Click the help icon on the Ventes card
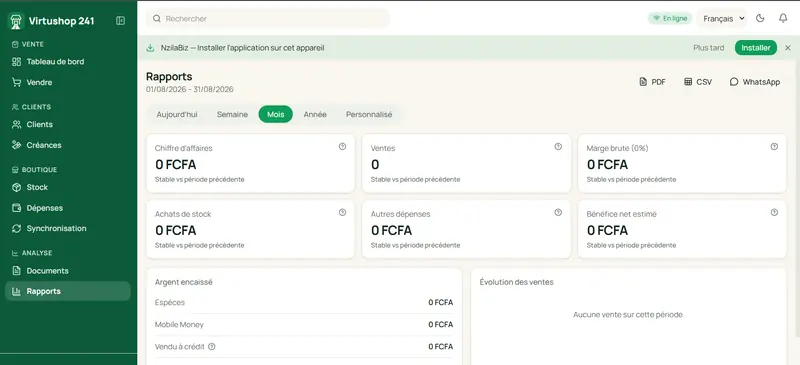This screenshot has height=365, width=800. (558, 147)
